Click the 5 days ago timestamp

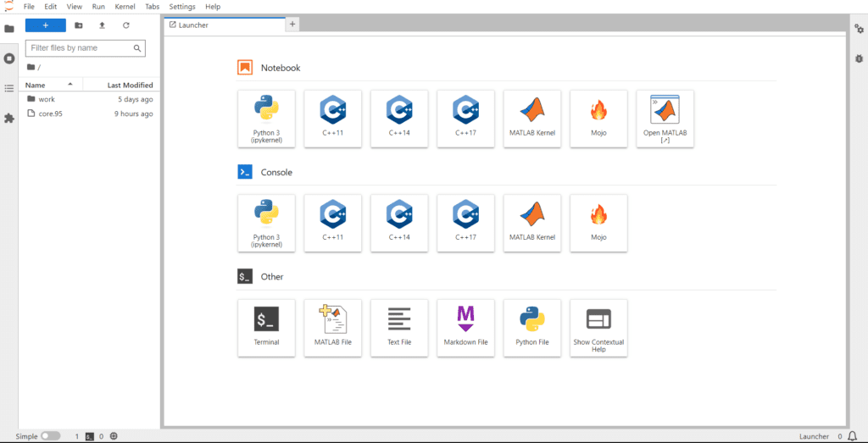(x=136, y=99)
